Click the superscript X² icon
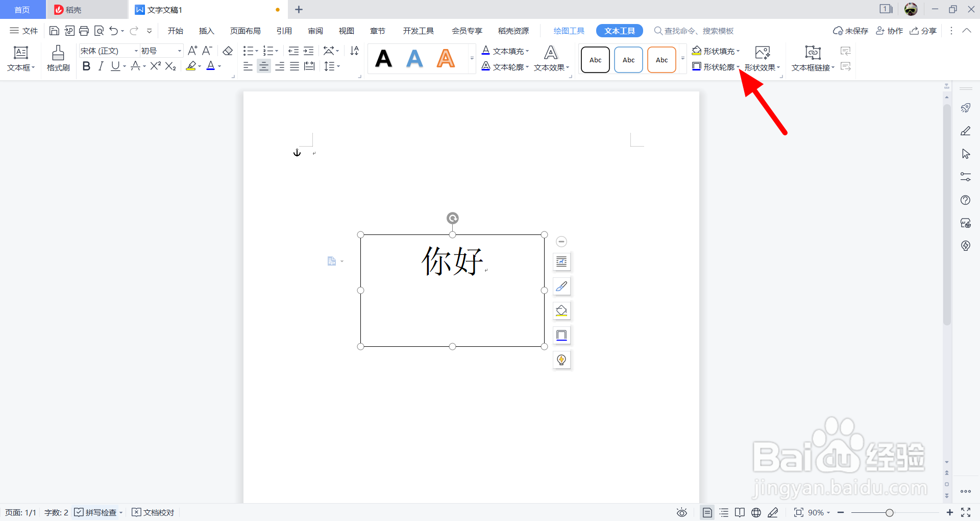The image size is (980, 521). click(x=156, y=66)
